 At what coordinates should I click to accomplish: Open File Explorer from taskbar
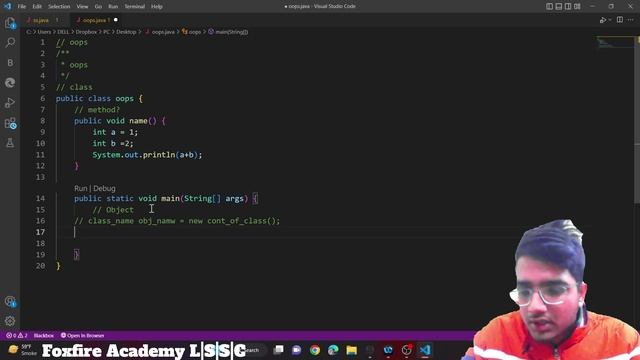[351, 350]
